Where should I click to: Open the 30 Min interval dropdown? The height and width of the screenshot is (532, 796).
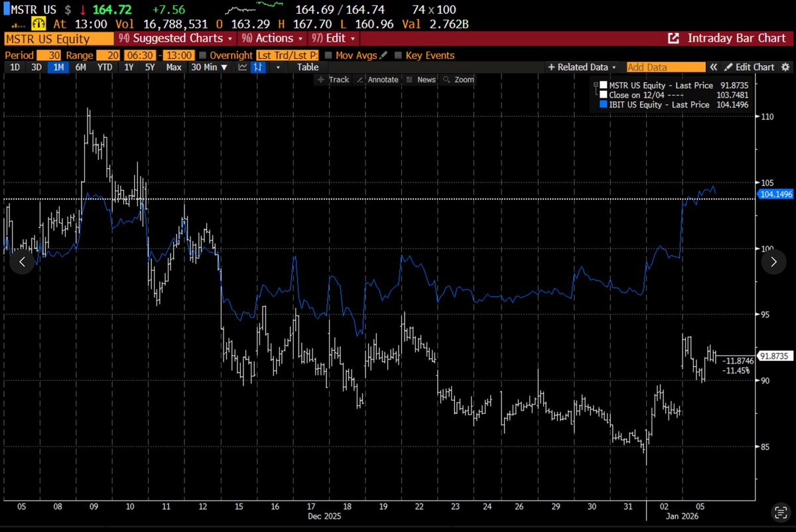209,67
